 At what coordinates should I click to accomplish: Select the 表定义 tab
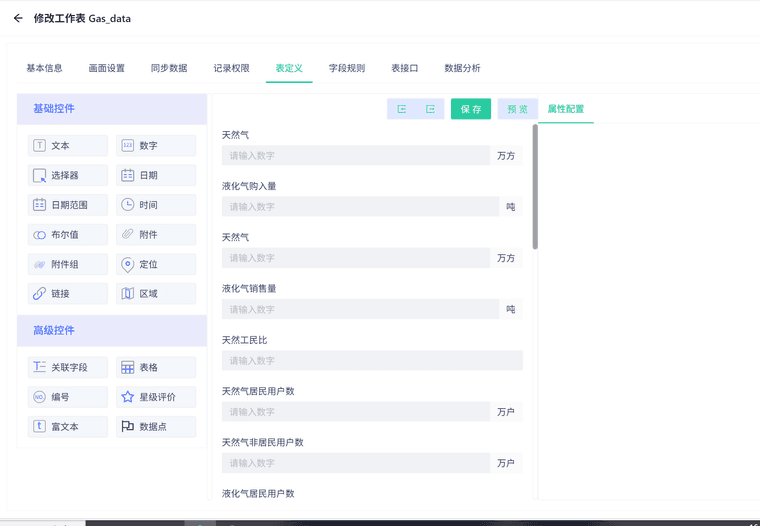(289, 68)
